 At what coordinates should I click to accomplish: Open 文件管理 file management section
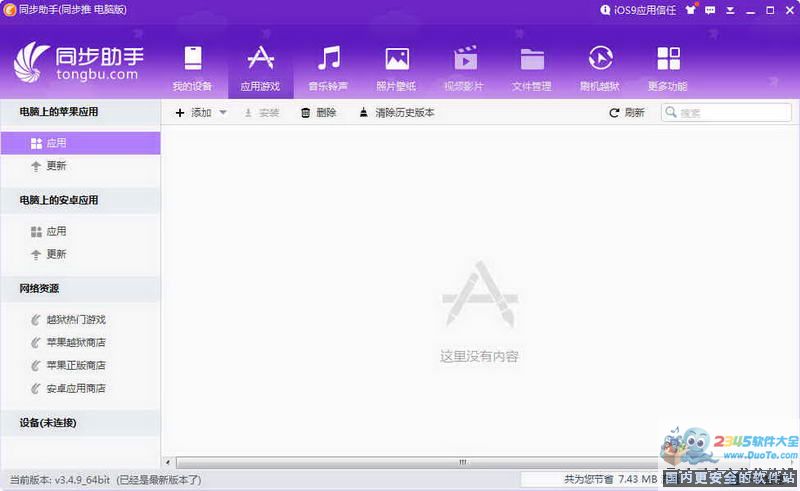tap(532, 67)
